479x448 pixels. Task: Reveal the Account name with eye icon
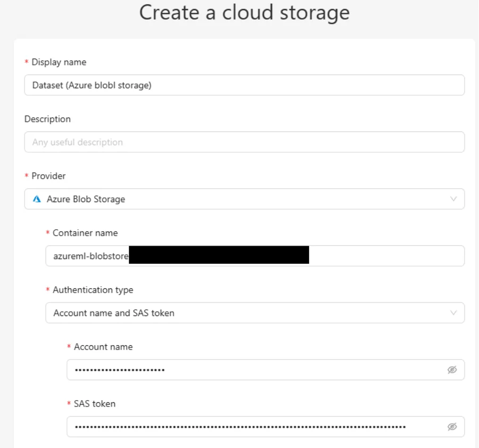[x=452, y=370]
